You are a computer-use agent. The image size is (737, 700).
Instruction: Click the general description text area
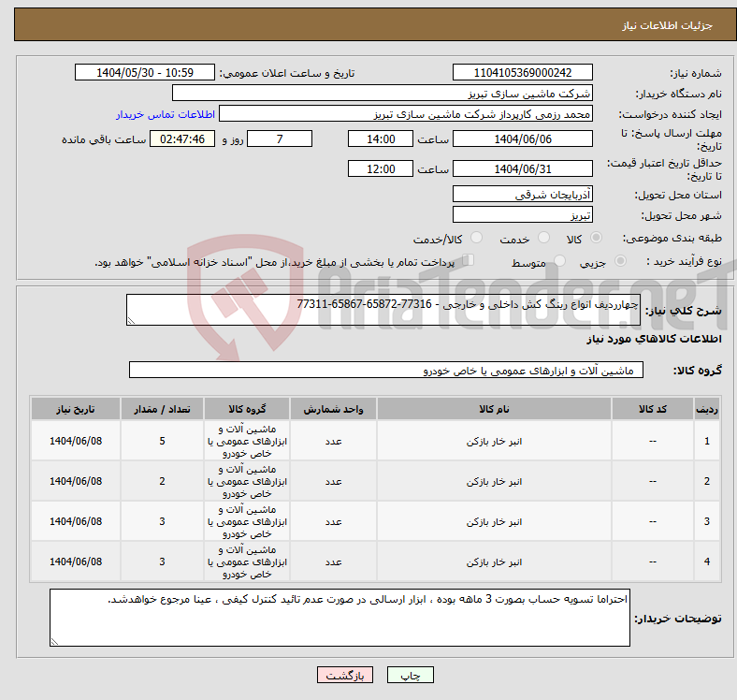[x=383, y=310]
